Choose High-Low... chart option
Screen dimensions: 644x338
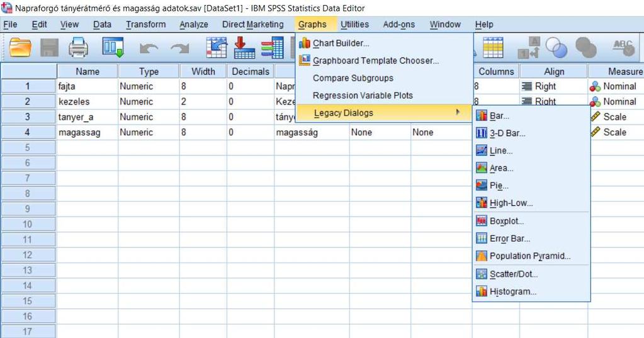[511, 203]
